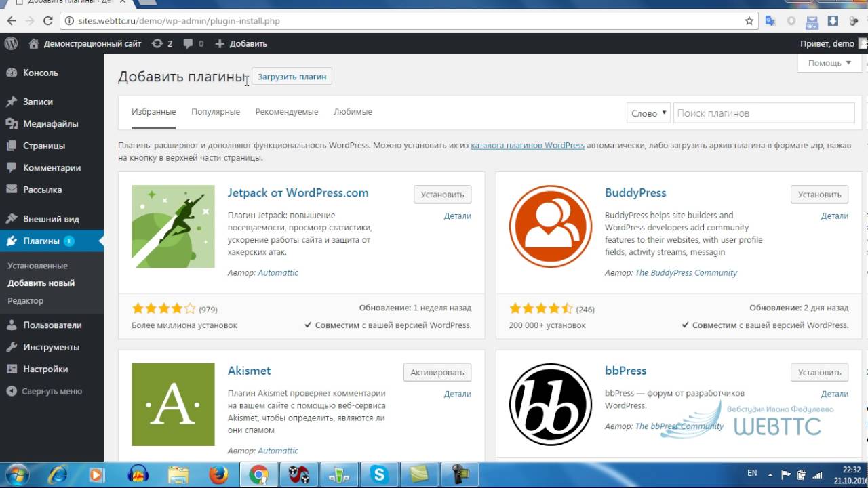
Task: Open the site home icon 'Демонстрационный сайт'
Action: click(x=85, y=43)
